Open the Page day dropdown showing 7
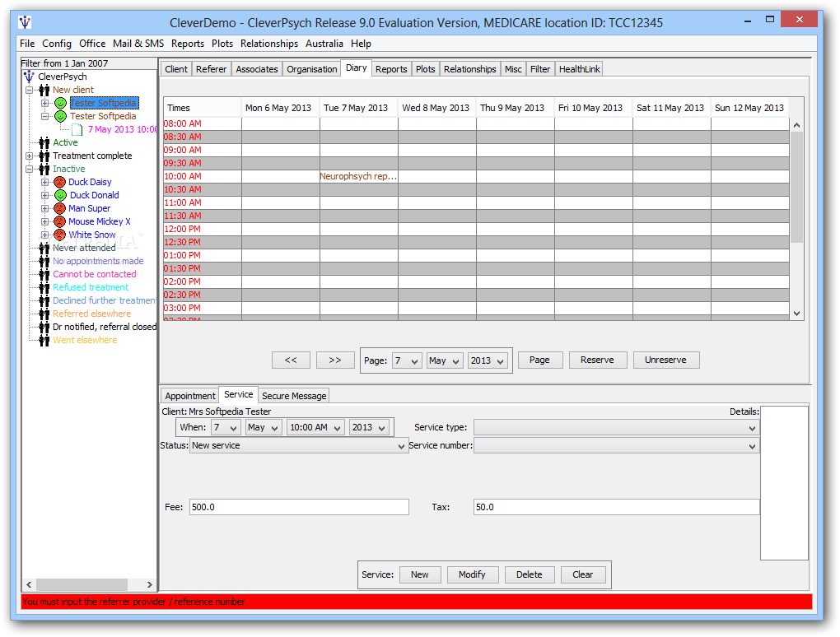 tap(407, 360)
